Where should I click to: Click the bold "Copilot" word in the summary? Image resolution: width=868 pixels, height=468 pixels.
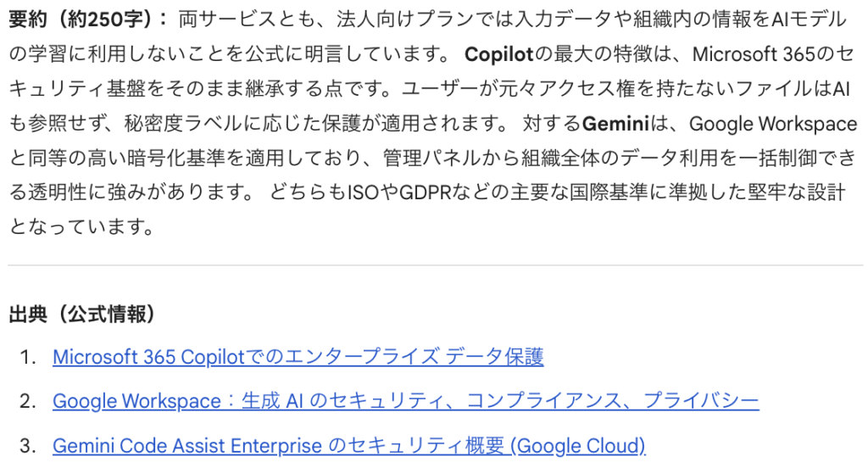(498, 55)
